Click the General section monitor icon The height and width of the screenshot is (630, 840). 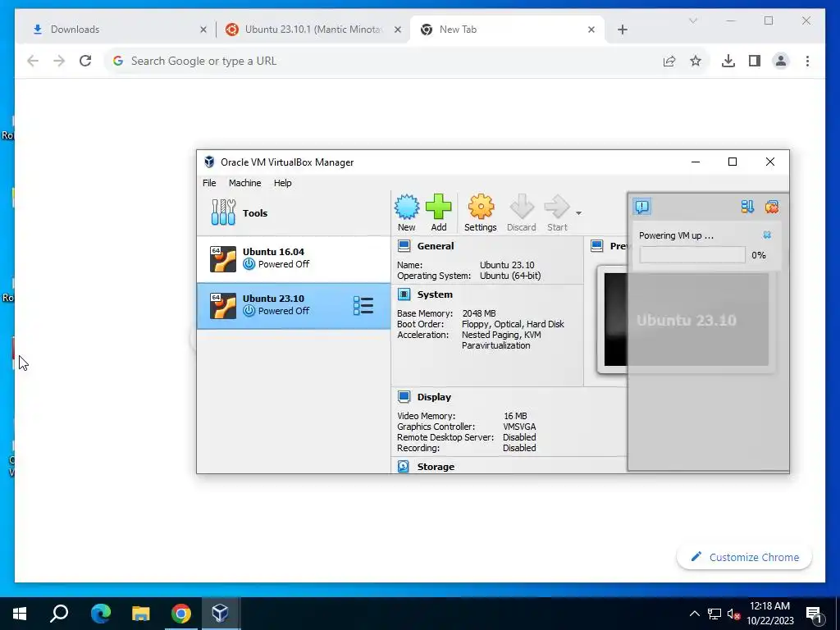404,246
